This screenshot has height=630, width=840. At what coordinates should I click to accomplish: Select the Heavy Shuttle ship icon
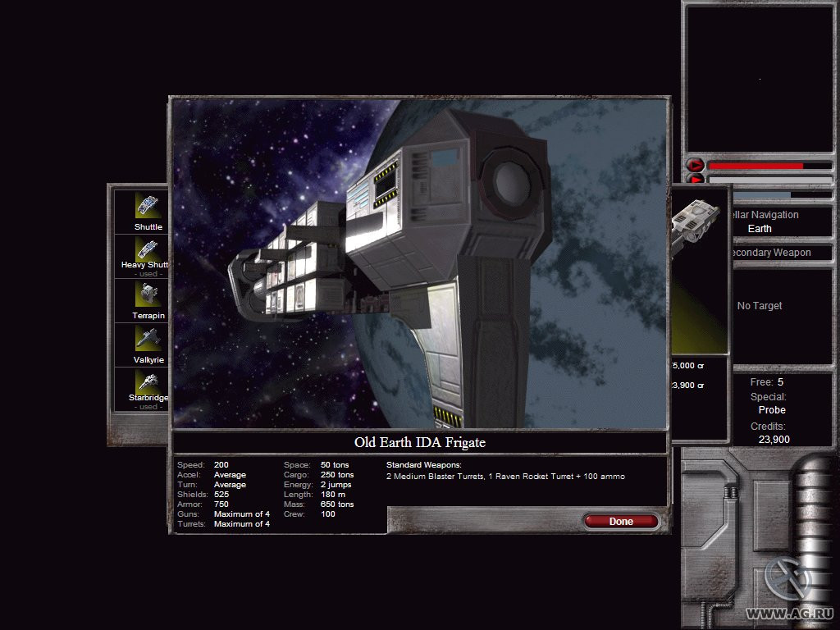[x=148, y=248]
